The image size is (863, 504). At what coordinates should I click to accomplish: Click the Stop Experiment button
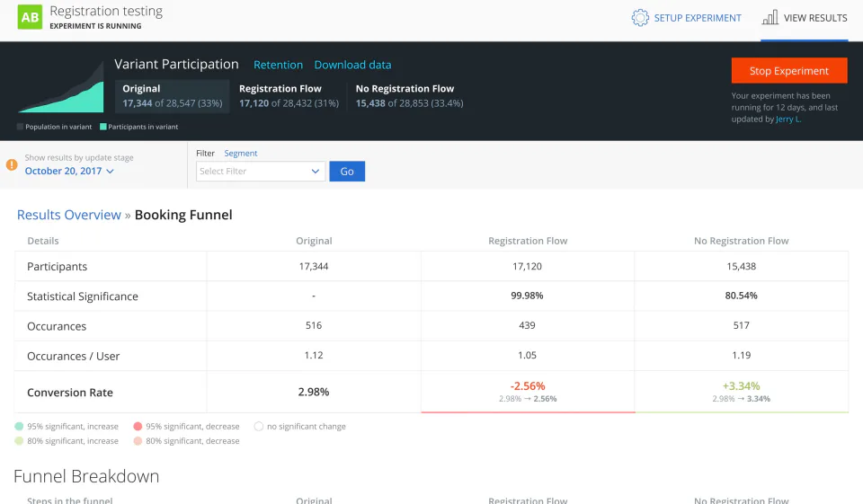point(789,70)
